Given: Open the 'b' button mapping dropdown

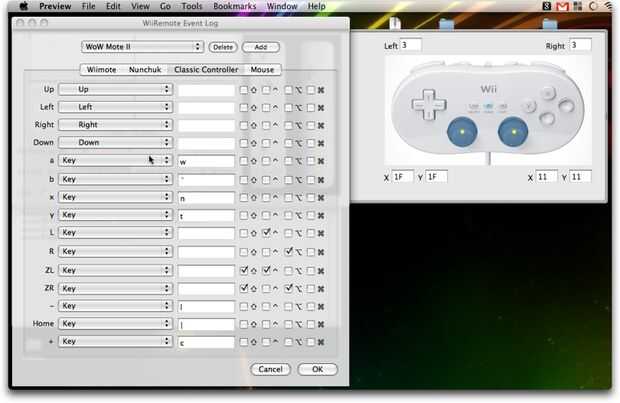Looking at the screenshot, I should click(x=115, y=179).
